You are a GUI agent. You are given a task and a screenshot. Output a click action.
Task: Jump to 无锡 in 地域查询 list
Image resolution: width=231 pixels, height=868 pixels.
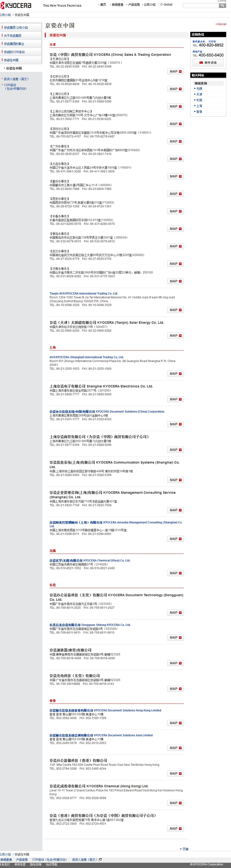[x=199, y=89]
